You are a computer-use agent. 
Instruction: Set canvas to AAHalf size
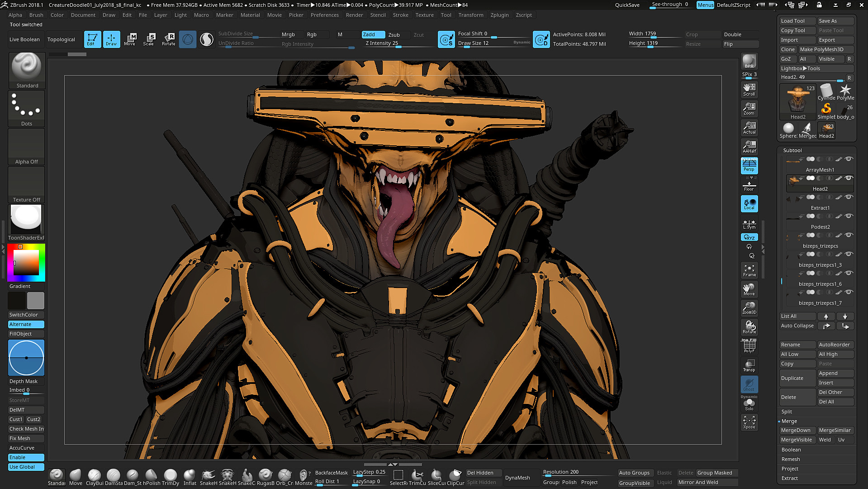749,146
